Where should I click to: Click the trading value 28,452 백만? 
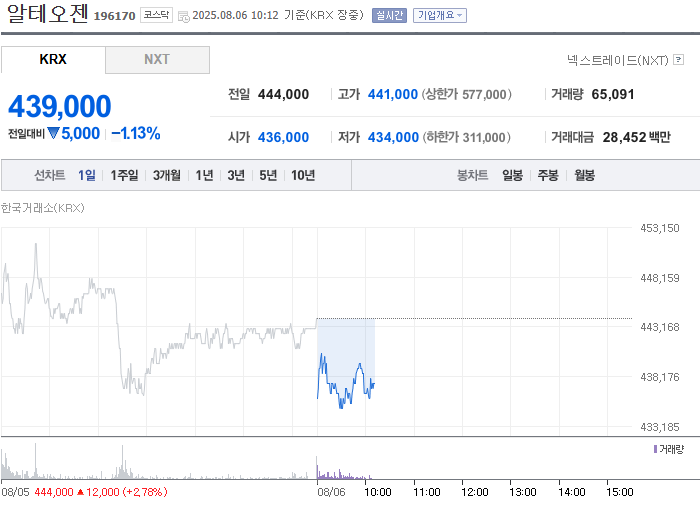coord(637,137)
